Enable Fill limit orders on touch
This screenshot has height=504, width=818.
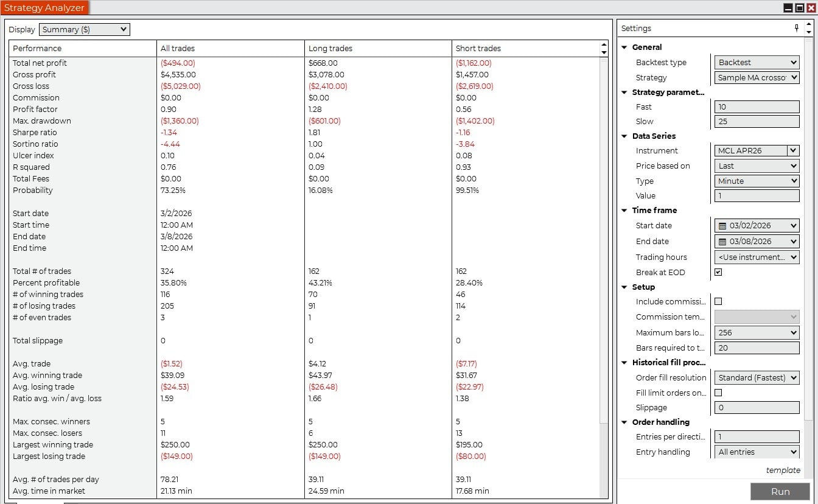tap(718, 393)
